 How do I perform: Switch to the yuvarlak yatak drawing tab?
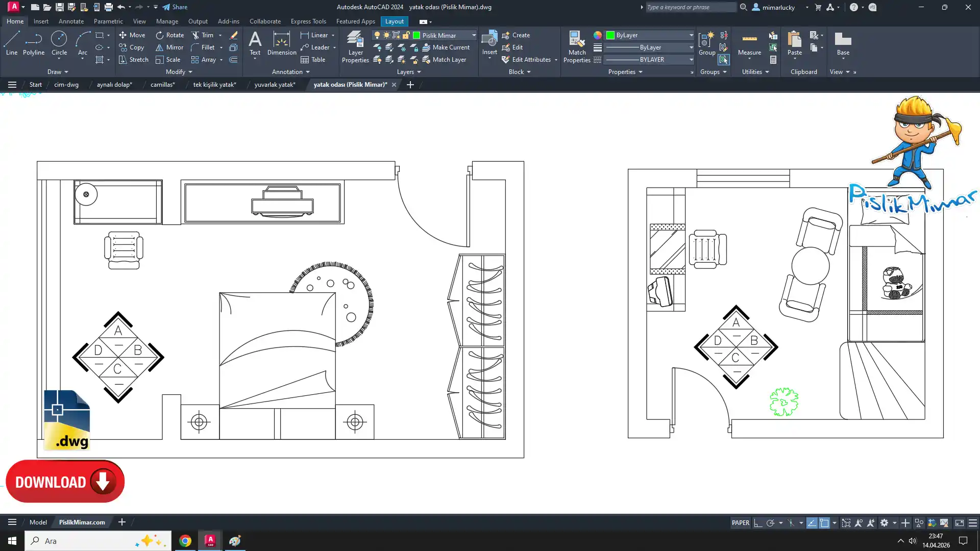click(275, 85)
